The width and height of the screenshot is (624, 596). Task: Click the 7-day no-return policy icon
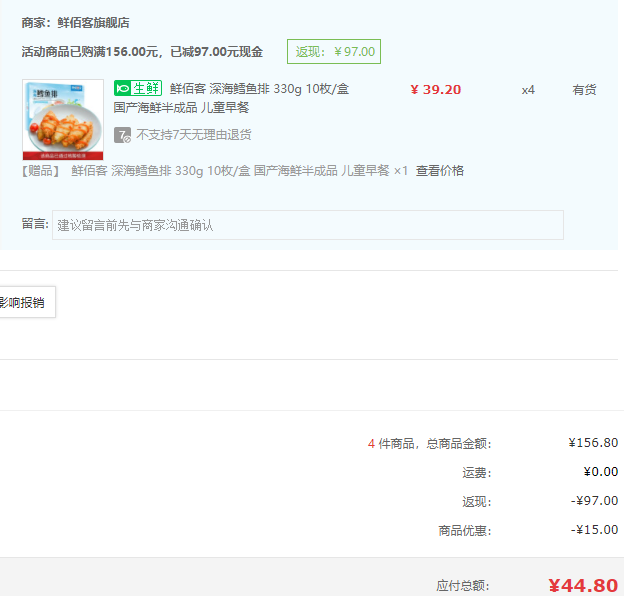point(122,135)
